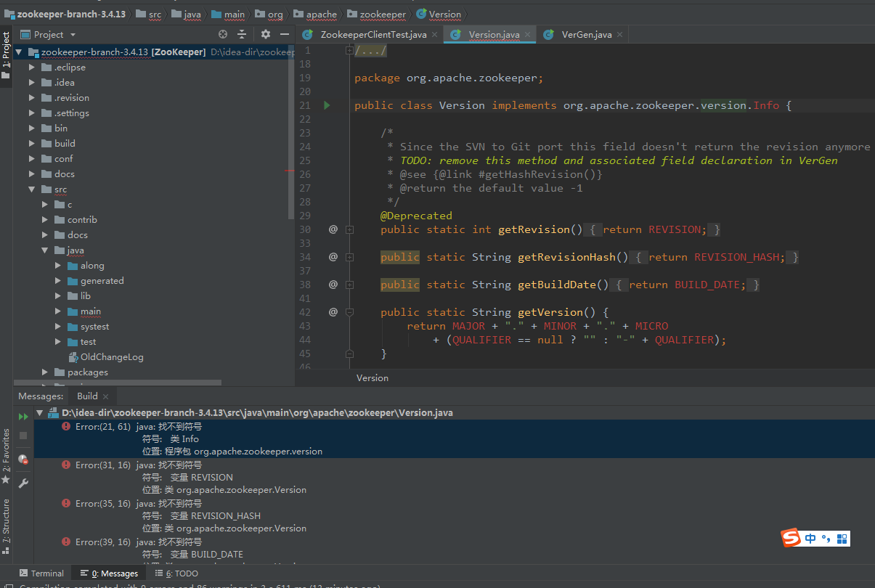This screenshot has height=588, width=875.
Task: Open the Project view dropdown
Action: pyautogui.click(x=73, y=35)
